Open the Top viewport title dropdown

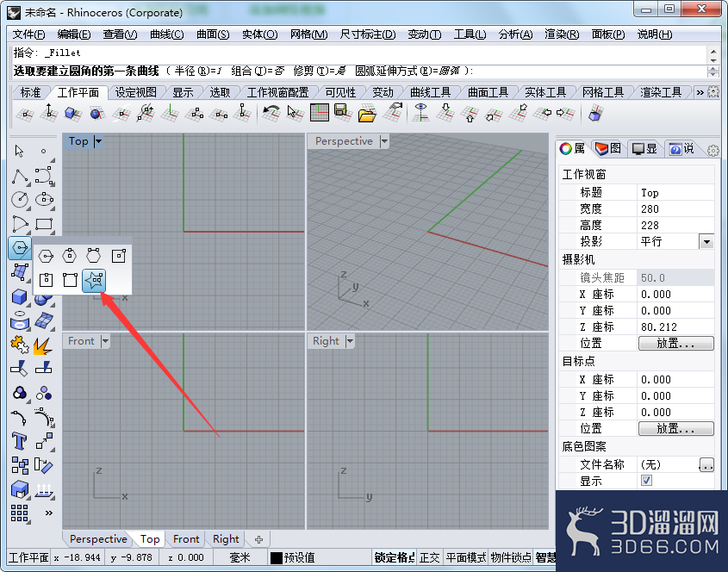(x=98, y=141)
